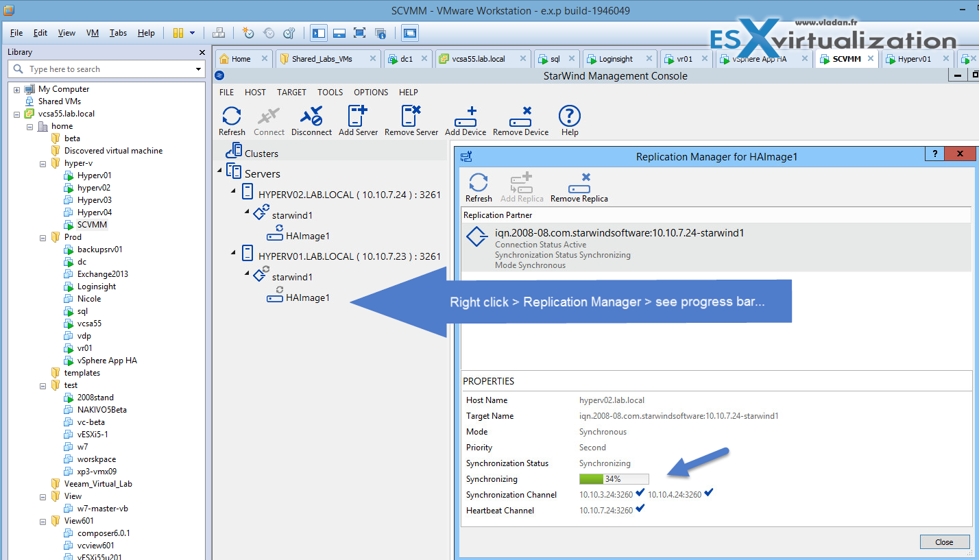Click the Replication Manager help question button
This screenshot has height=560, width=979.
[934, 154]
